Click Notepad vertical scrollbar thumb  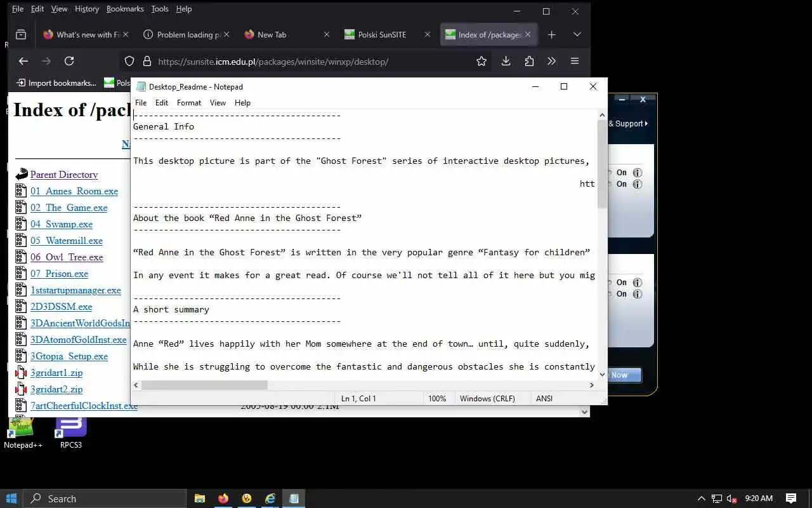pyautogui.click(x=602, y=164)
